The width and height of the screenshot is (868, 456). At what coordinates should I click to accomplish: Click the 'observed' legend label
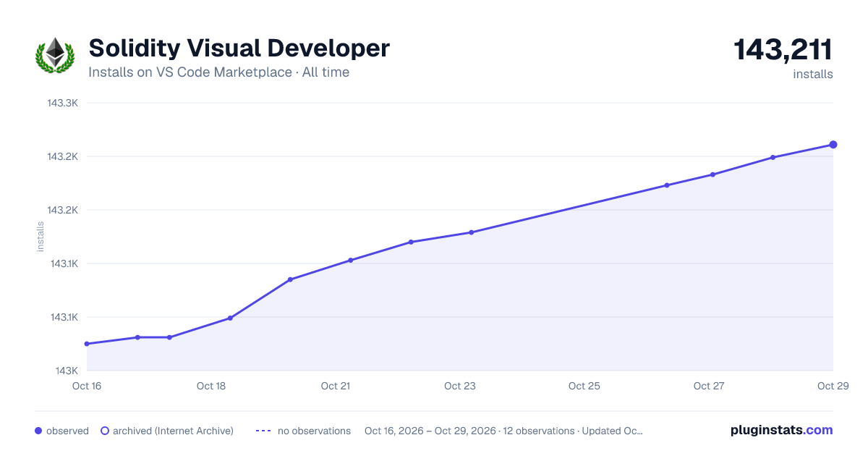tap(67, 431)
